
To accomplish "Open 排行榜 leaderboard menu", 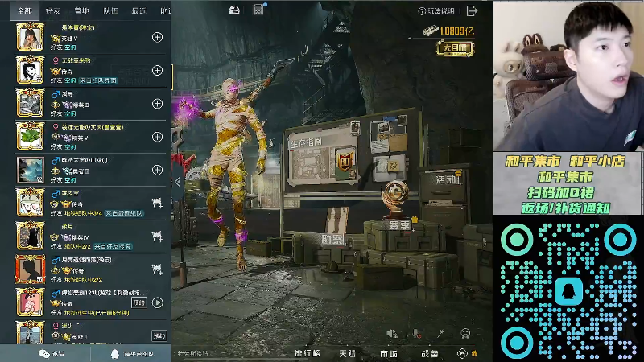I will coord(308,353).
